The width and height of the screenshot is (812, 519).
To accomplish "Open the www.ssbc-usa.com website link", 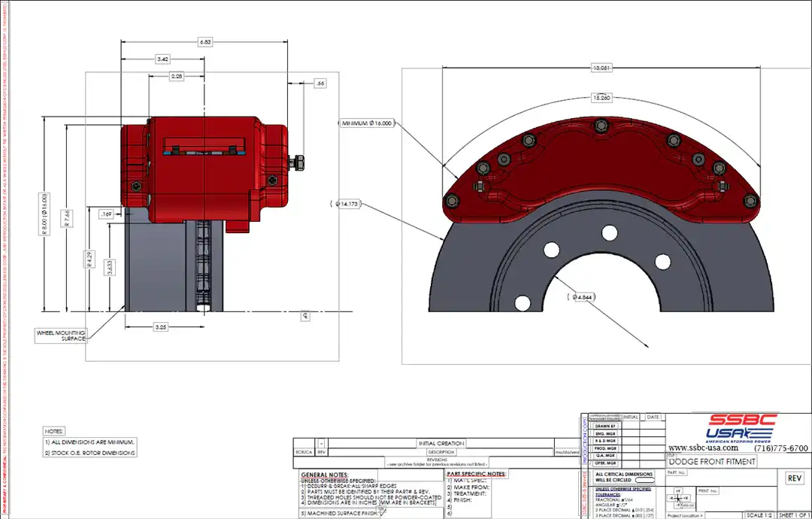I will [703, 448].
